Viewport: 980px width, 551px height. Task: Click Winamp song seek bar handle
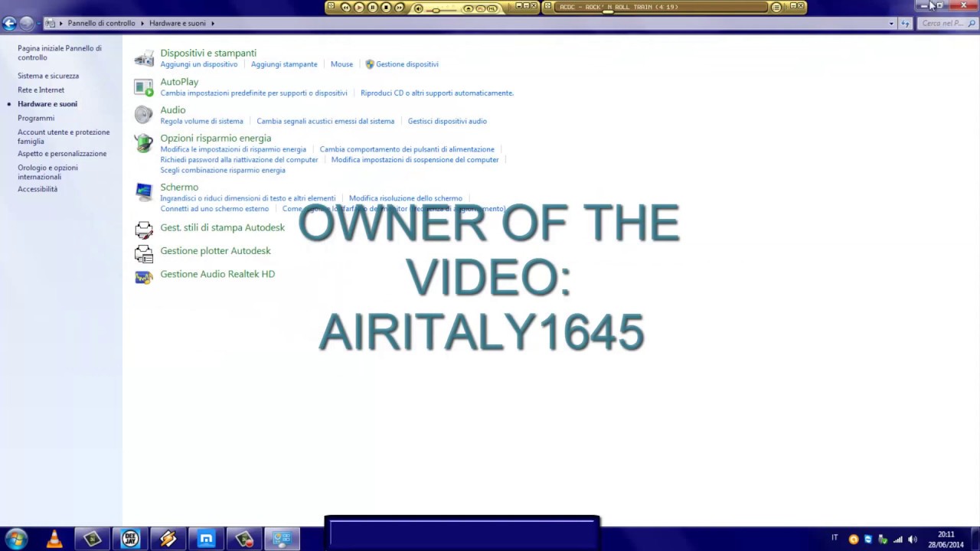[x=608, y=13]
